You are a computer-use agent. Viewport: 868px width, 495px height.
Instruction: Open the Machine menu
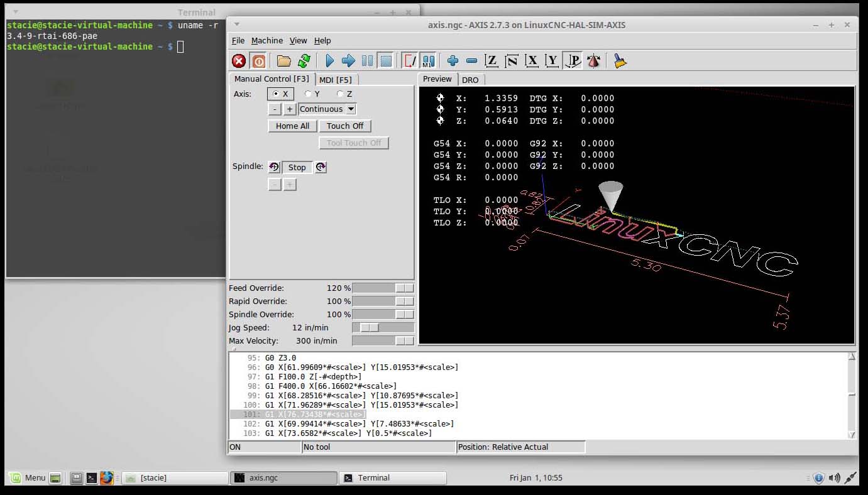[x=267, y=40]
